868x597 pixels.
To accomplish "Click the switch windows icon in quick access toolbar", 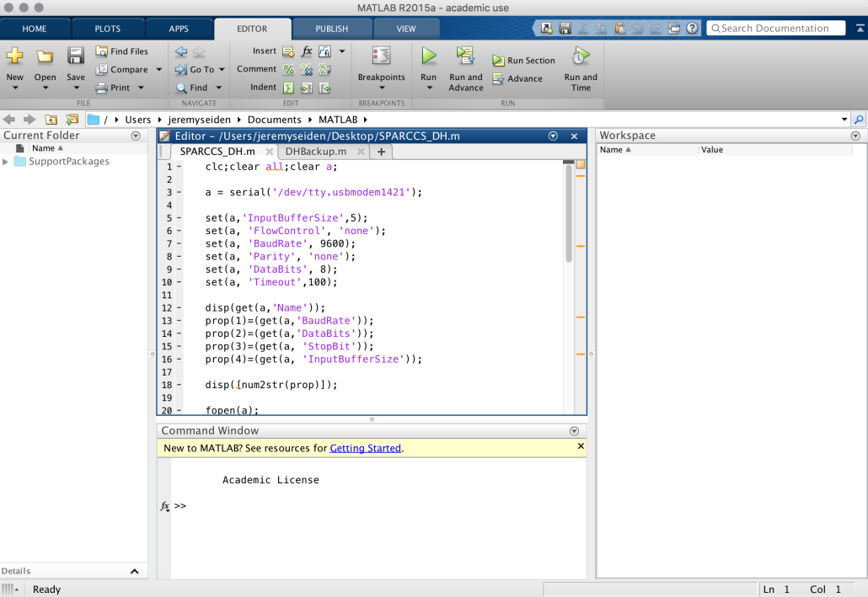I will pyautogui.click(x=674, y=29).
